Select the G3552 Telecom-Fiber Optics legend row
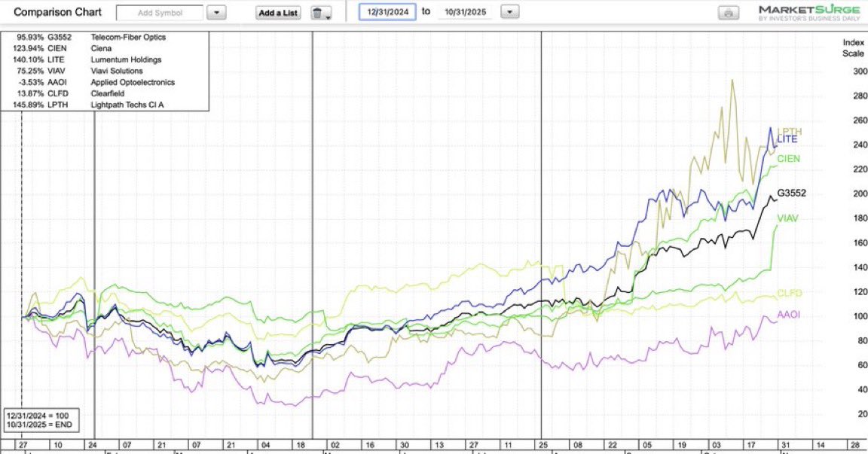Screen dimensions: 868x454 91,37
